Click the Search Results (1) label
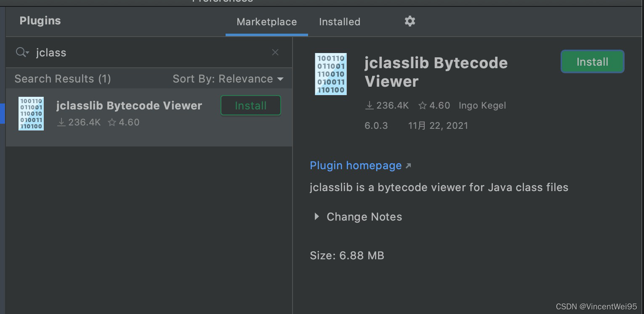Image resolution: width=644 pixels, height=314 pixels. [x=63, y=79]
